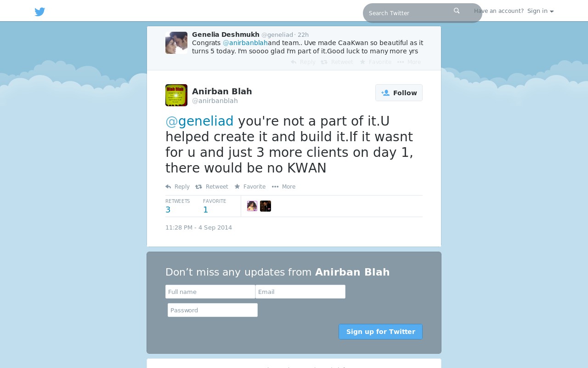Retweet Anirban Blah's tweet
The width and height of the screenshot is (588, 368).
click(x=212, y=187)
